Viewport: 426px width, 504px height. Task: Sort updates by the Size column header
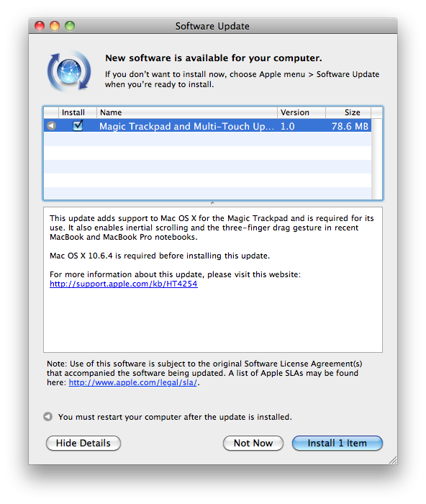[x=348, y=112]
